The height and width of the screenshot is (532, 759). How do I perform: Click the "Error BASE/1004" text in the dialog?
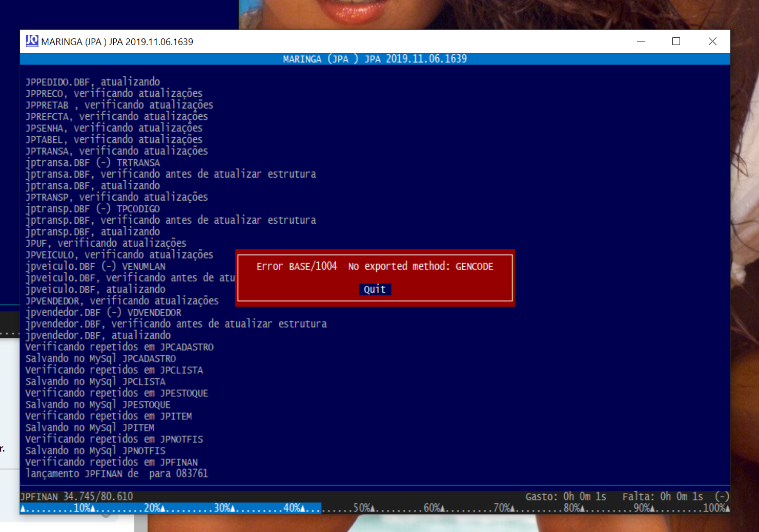pos(297,266)
